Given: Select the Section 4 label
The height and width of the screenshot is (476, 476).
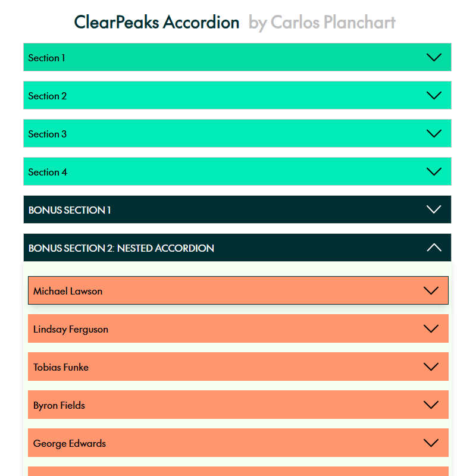Looking at the screenshot, I should [48, 172].
